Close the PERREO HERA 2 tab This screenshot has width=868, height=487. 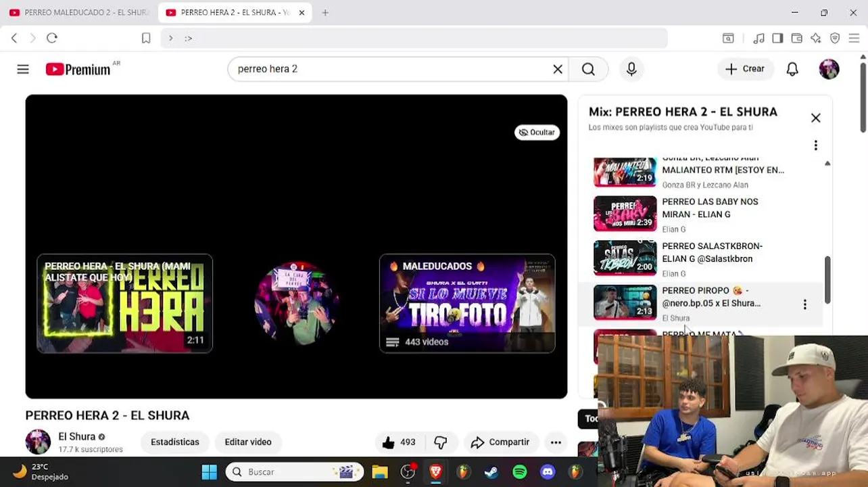point(302,12)
